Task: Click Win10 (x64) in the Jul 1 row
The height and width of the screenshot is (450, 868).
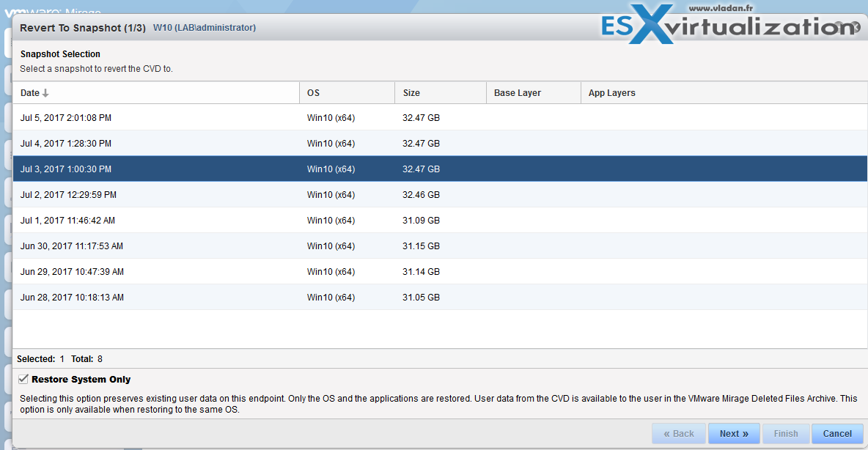Action: tap(331, 221)
